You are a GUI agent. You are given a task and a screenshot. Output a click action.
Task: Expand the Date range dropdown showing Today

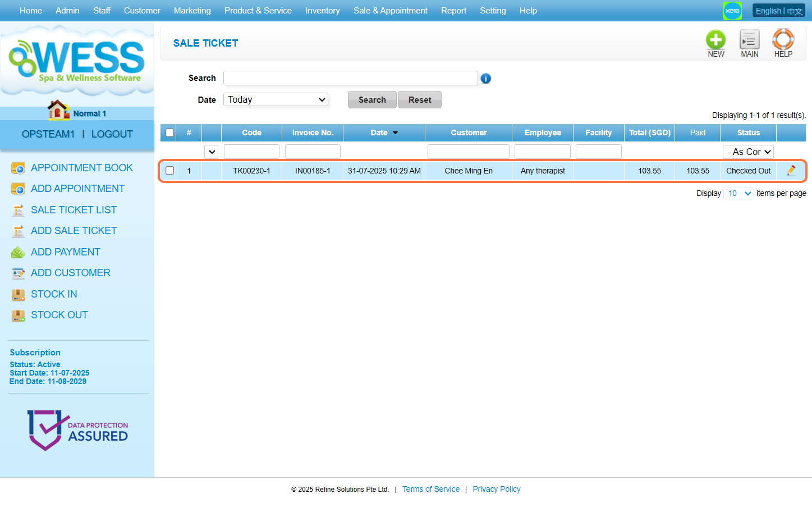coord(276,100)
